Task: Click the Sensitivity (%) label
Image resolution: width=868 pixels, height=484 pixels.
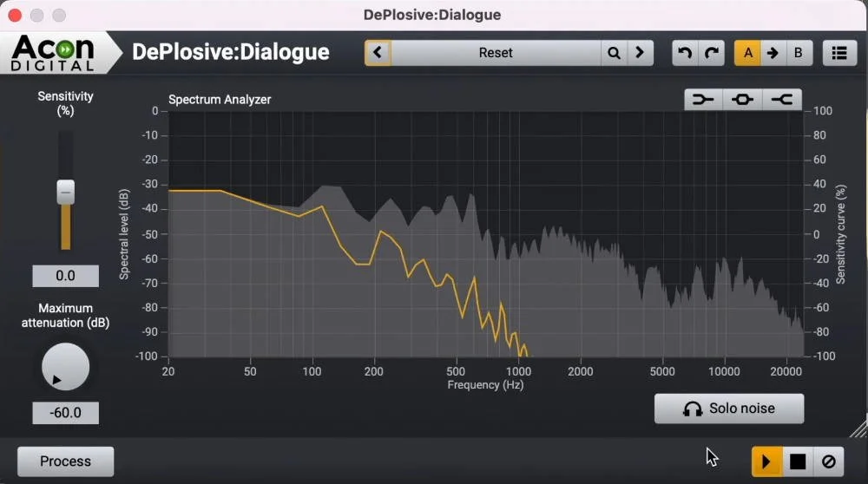Action: pos(65,103)
